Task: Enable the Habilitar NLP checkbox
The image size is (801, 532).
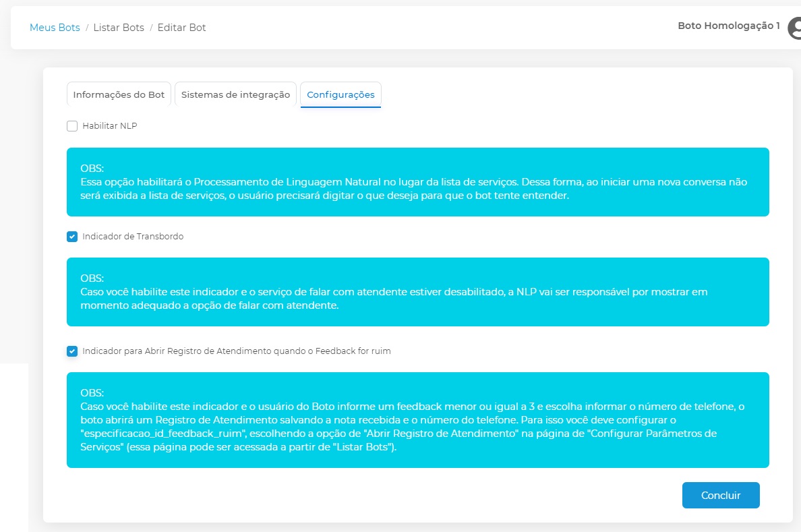Action: coord(72,126)
